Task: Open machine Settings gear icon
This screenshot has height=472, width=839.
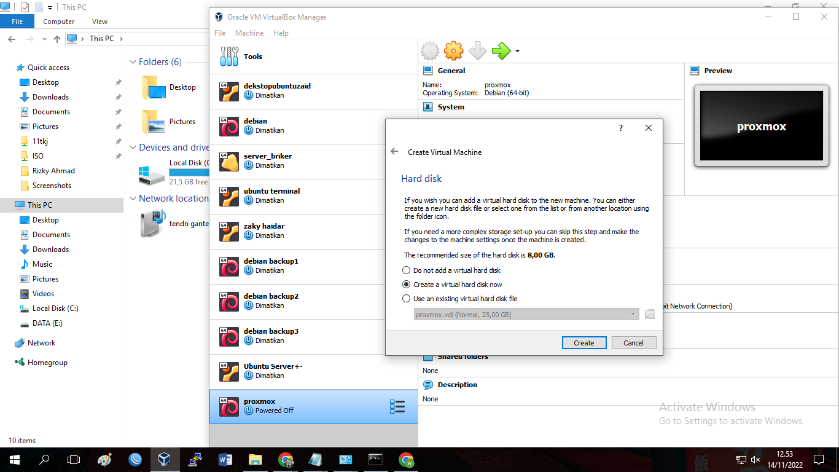Action: click(454, 51)
